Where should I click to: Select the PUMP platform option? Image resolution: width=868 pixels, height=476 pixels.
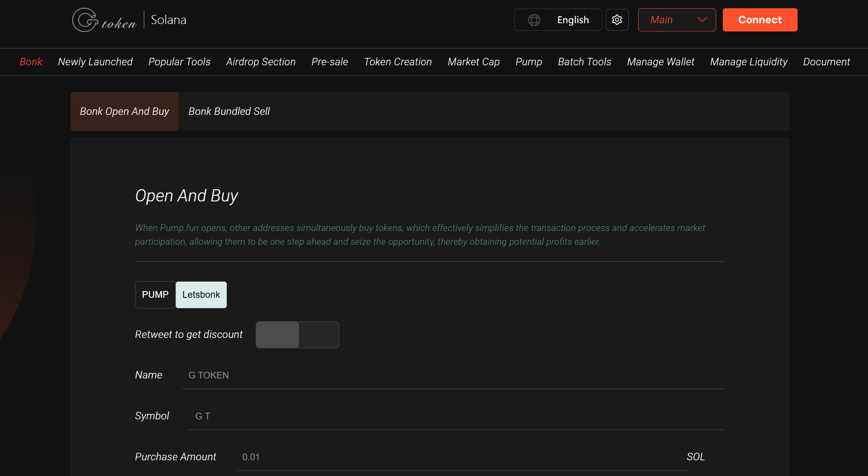point(155,294)
